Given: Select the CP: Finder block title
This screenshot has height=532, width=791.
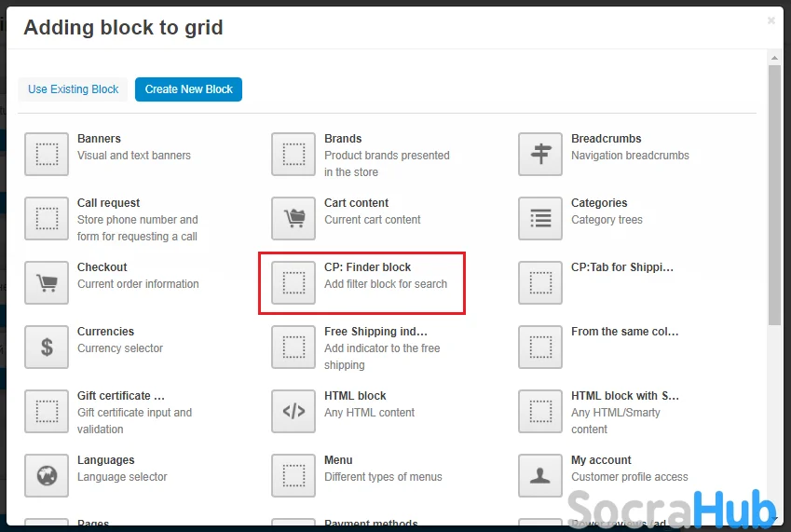Looking at the screenshot, I should point(368,267).
